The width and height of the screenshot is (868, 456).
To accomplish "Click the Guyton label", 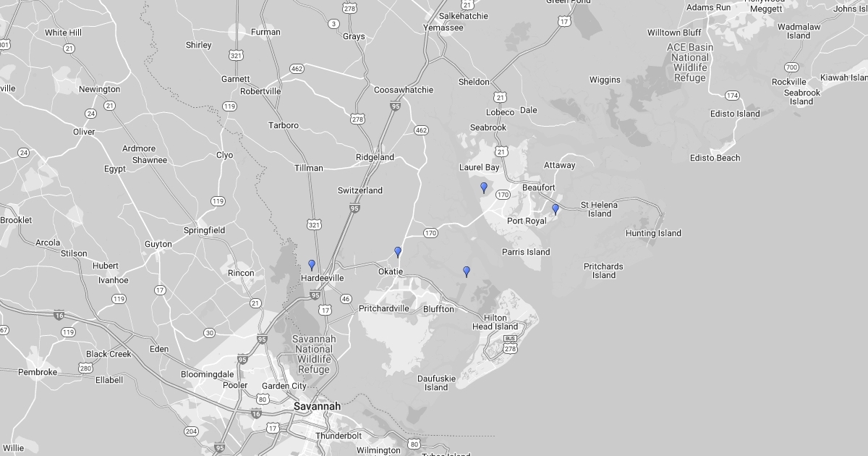I will click(158, 245).
